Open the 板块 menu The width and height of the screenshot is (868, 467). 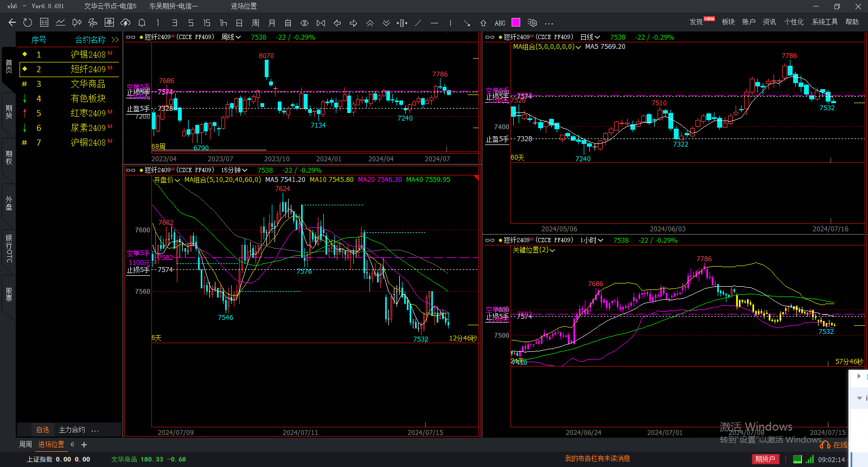728,22
